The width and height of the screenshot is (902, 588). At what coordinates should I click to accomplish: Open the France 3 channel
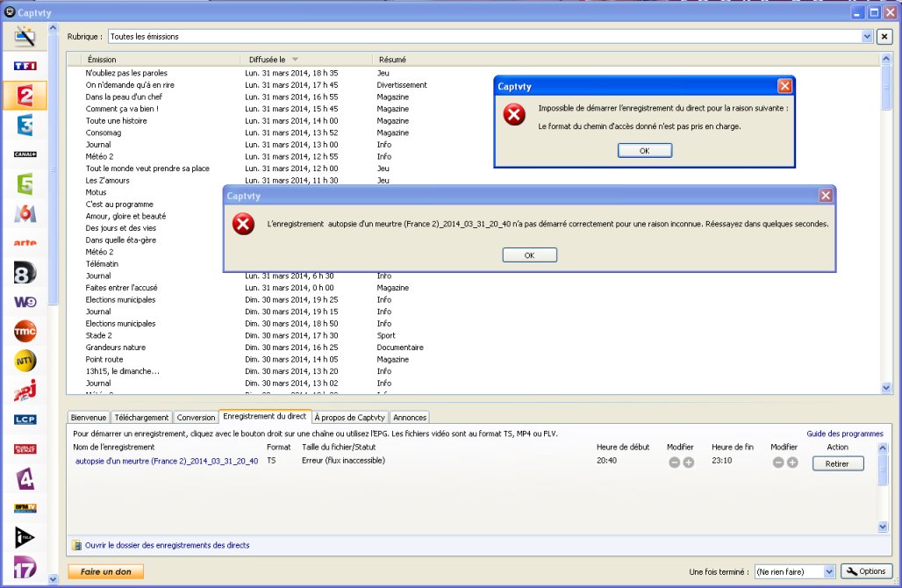(25, 125)
